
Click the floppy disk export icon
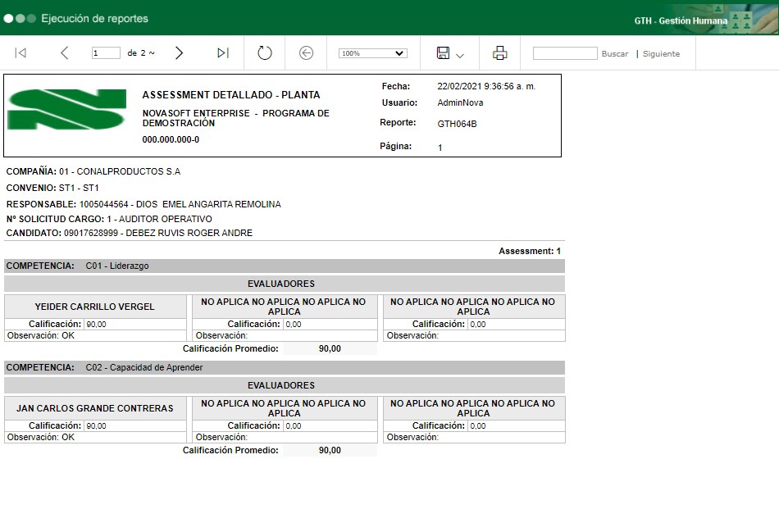pos(443,53)
